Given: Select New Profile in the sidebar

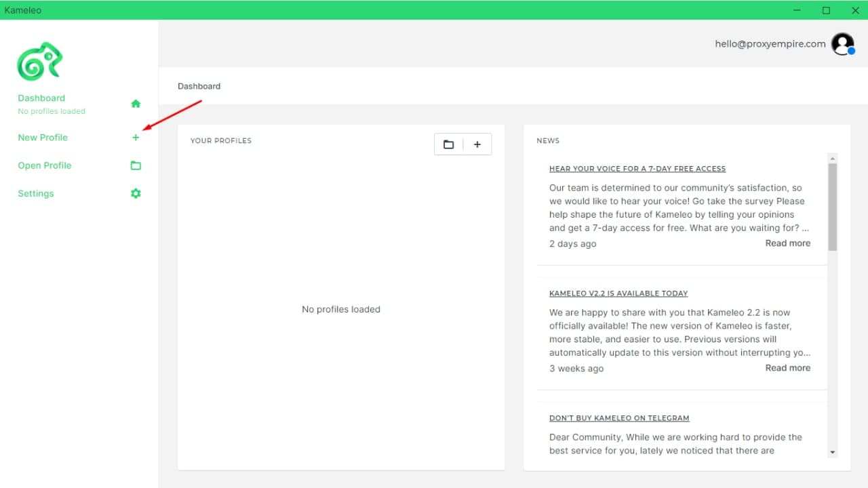Looking at the screenshot, I should [x=43, y=137].
